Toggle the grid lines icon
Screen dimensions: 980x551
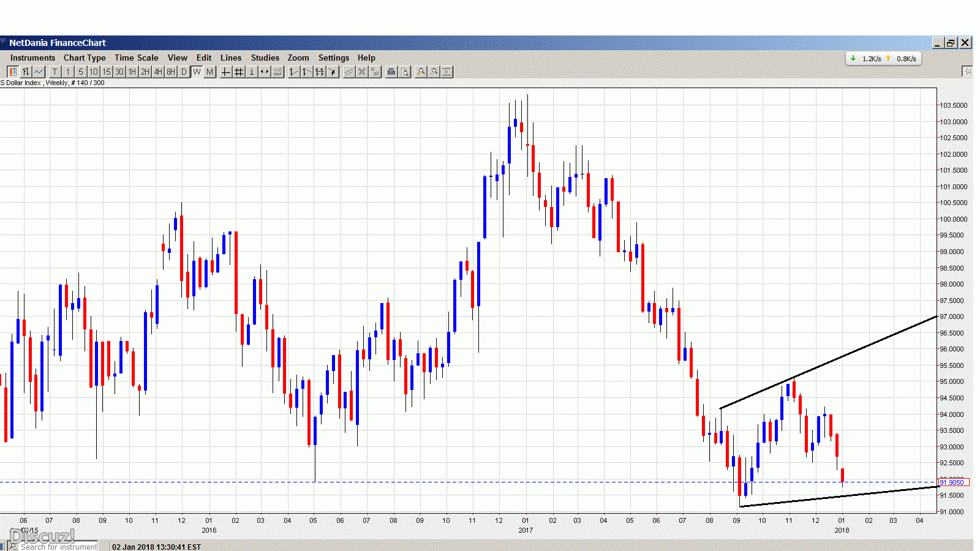pyautogui.click(x=239, y=72)
